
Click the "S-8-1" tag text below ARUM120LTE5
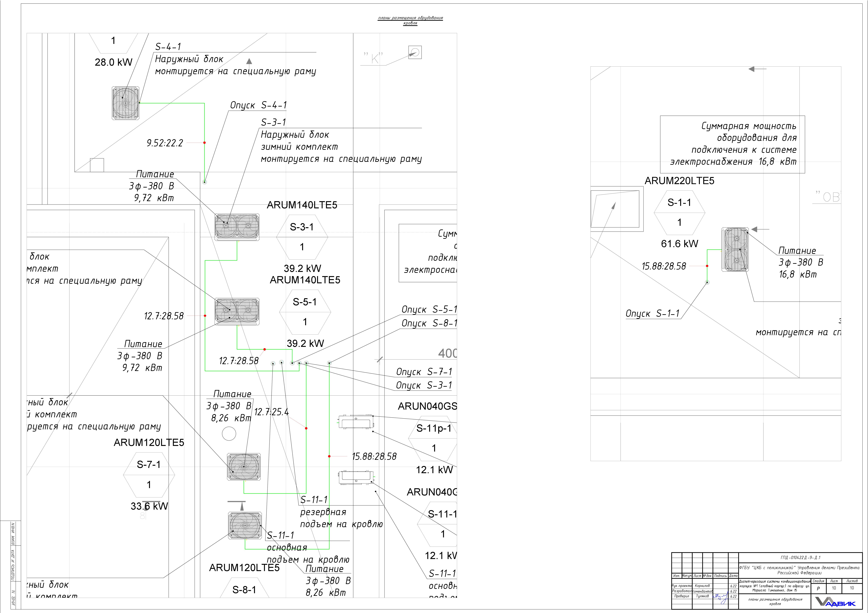pos(244,590)
